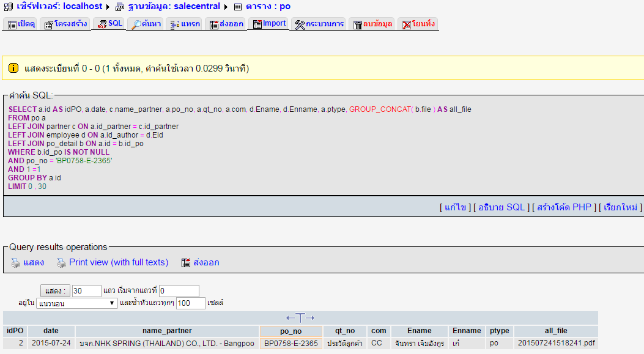Click the แสดง print link under Query results operations
644x354 pixels.
34,262
